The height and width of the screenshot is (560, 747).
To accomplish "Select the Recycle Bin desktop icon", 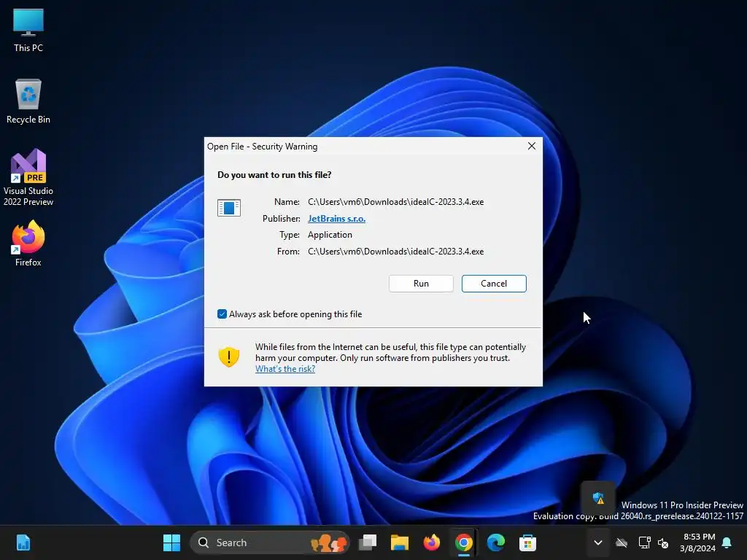I will (28, 101).
